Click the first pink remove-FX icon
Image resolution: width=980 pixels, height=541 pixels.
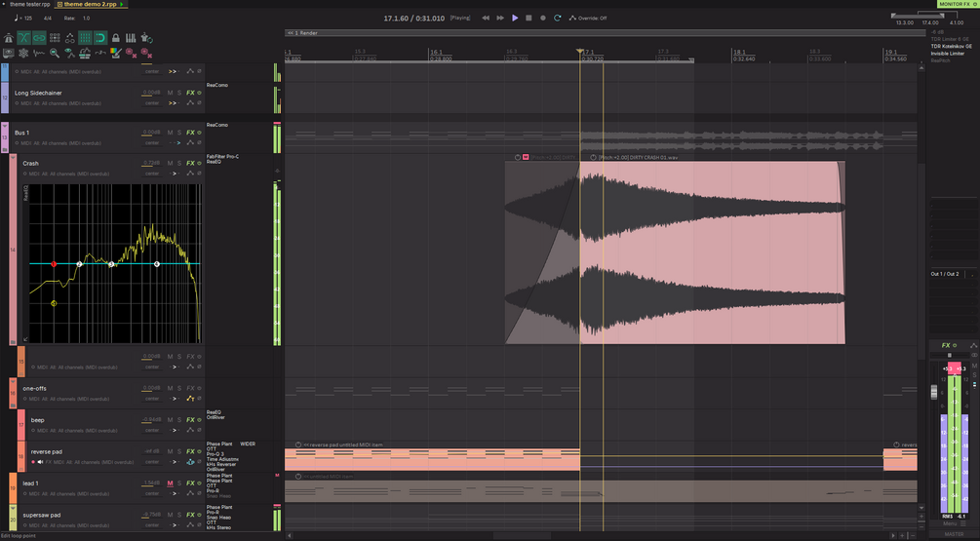pos(131,53)
